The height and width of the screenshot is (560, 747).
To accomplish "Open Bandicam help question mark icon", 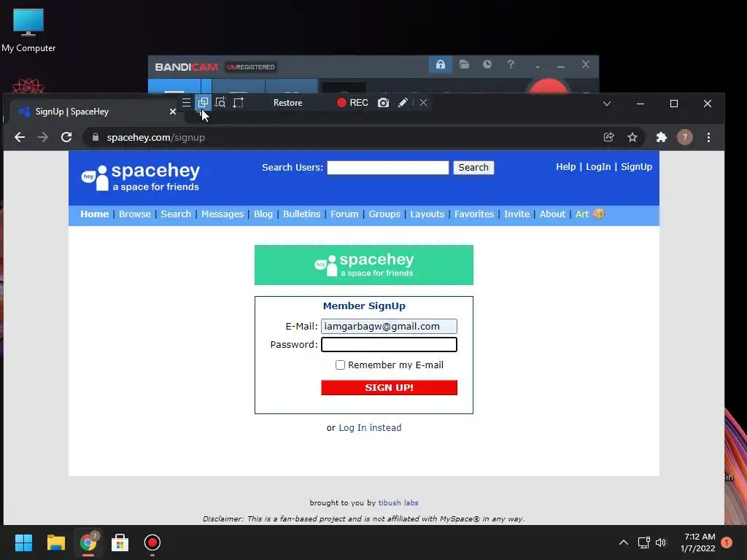I will 511,64.
